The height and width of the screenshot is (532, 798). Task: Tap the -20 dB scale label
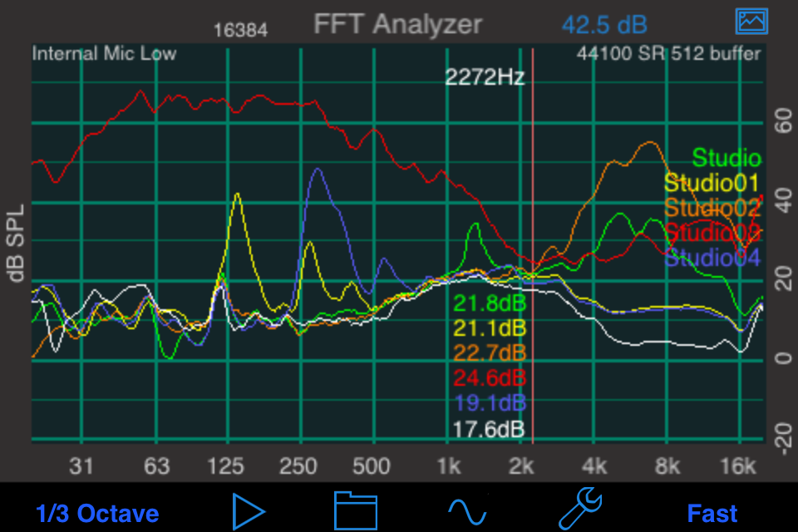pyautogui.click(x=783, y=438)
